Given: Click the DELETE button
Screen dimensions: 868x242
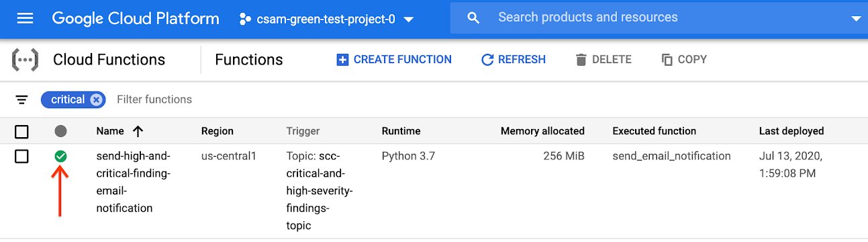Looking at the screenshot, I should pyautogui.click(x=604, y=60).
